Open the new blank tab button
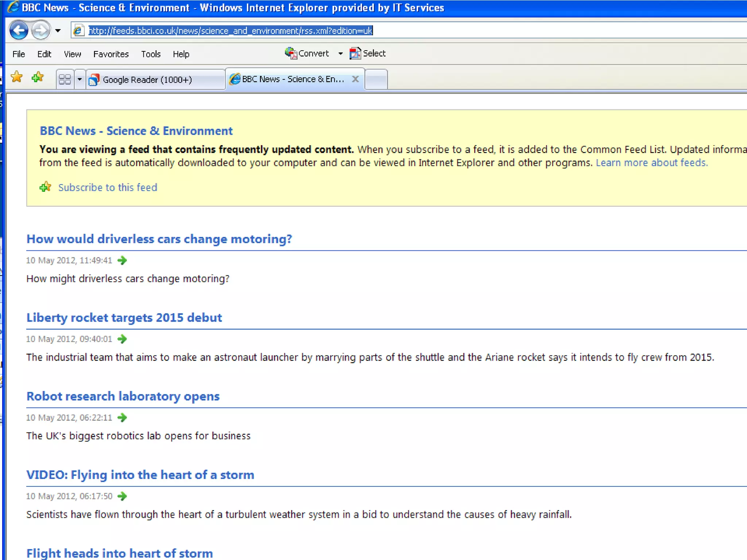The height and width of the screenshot is (560, 747). (x=376, y=79)
